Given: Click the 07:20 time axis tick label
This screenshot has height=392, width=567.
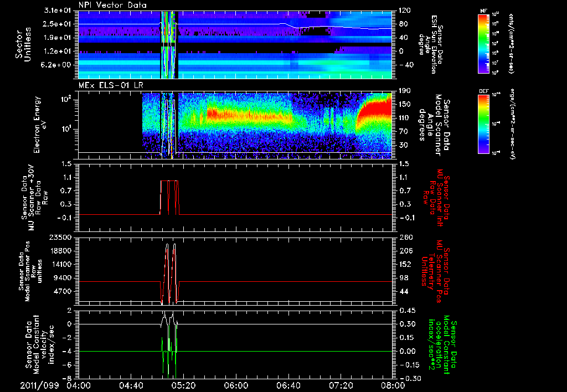Looking at the screenshot, I should point(341,385).
